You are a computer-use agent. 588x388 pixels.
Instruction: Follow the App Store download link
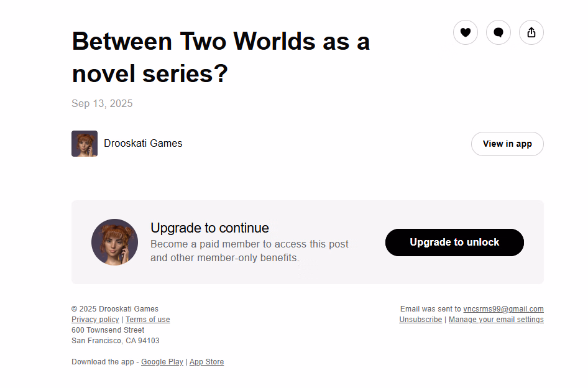pyautogui.click(x=206, y=362)
